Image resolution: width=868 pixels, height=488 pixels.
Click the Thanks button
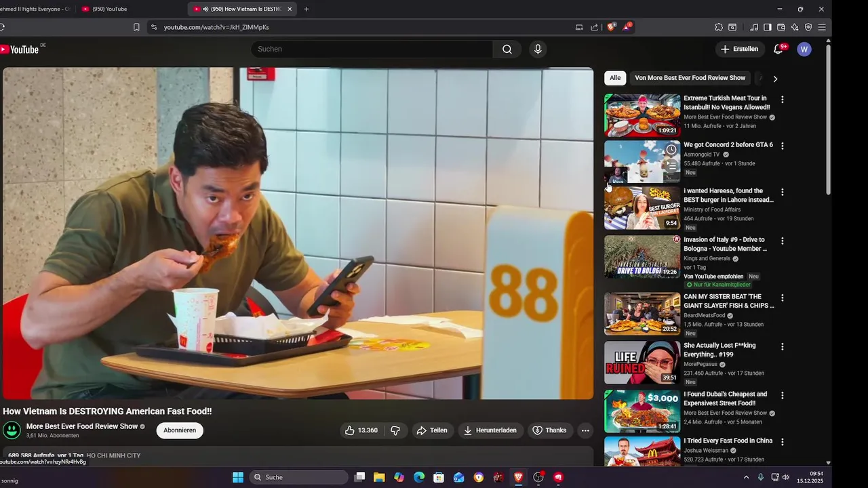[550, 430]
